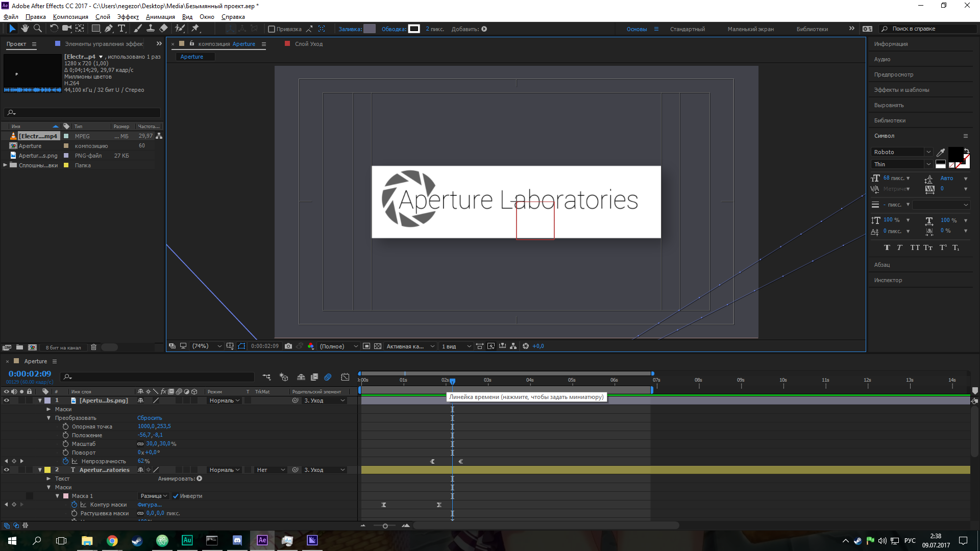Open the Выровнять panel
Image resolution: width=980 pixels, height=551 pixels.
[889, 105]
